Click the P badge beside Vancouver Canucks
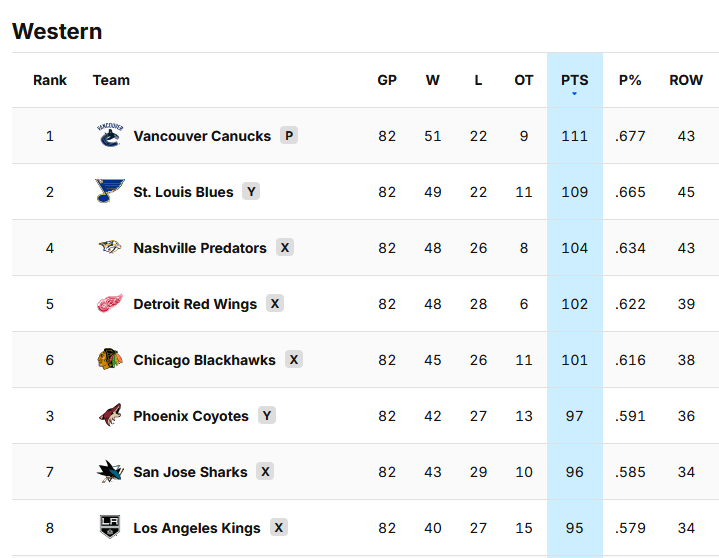 289,136
